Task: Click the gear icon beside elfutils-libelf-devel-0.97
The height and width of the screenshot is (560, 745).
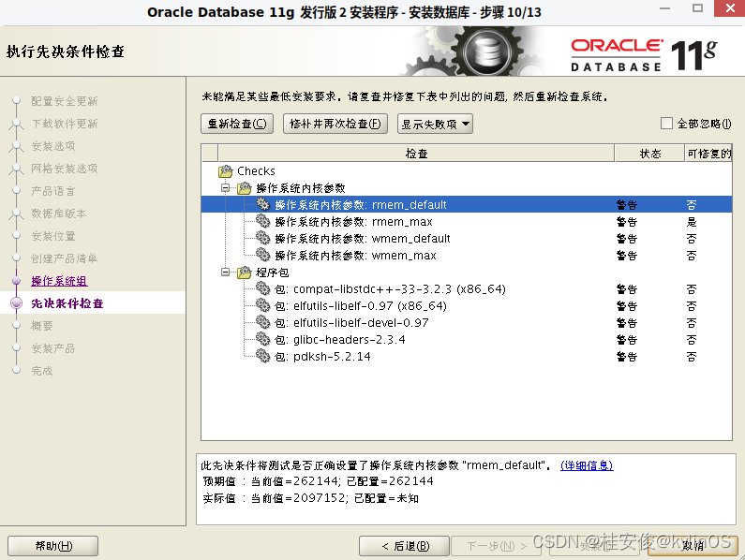Action: tap(262, 322)
